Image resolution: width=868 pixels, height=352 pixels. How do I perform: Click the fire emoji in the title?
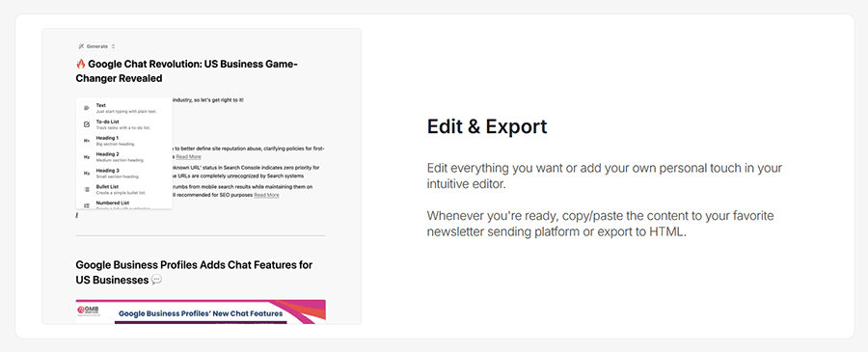coord(81,64)
